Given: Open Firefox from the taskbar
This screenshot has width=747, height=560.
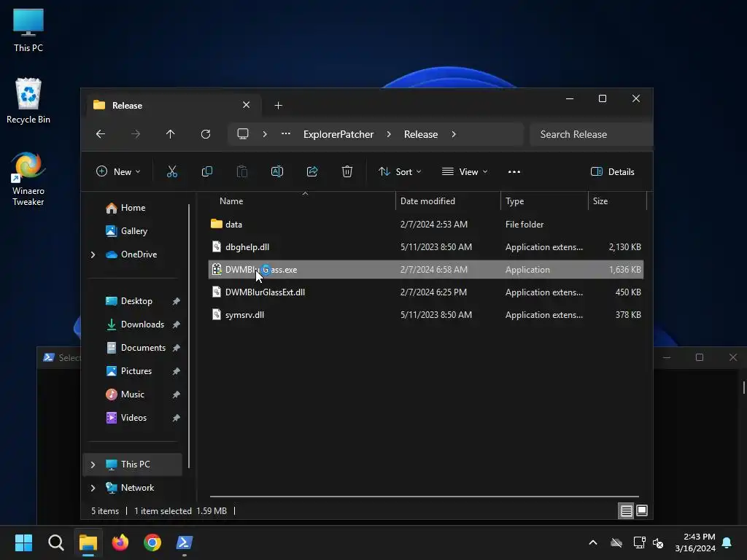Looking at the screenshot, I should pyautogui.click(x=120, y=542).
